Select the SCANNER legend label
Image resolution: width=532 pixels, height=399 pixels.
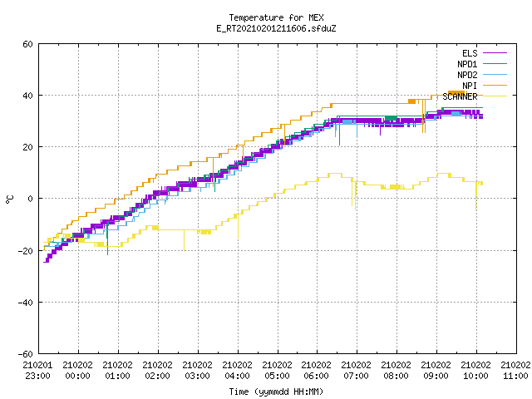point(460,96)
